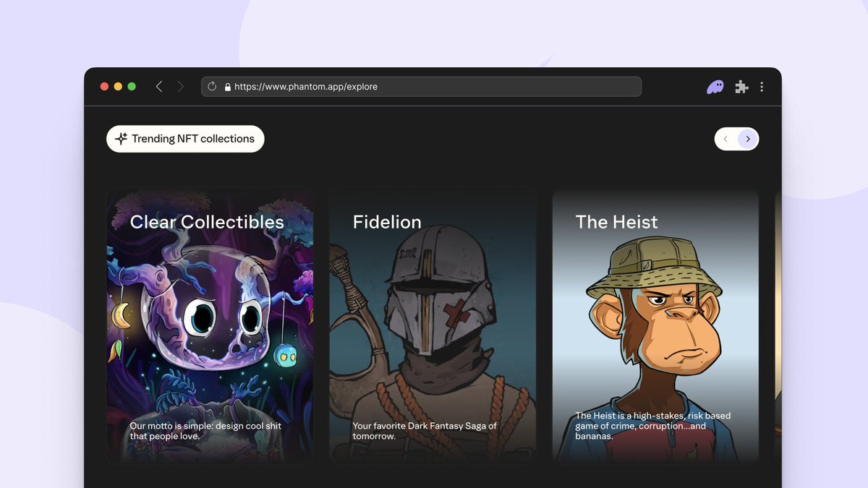Show next collections with right chevron
868x488 pixels.
(748, 139)
